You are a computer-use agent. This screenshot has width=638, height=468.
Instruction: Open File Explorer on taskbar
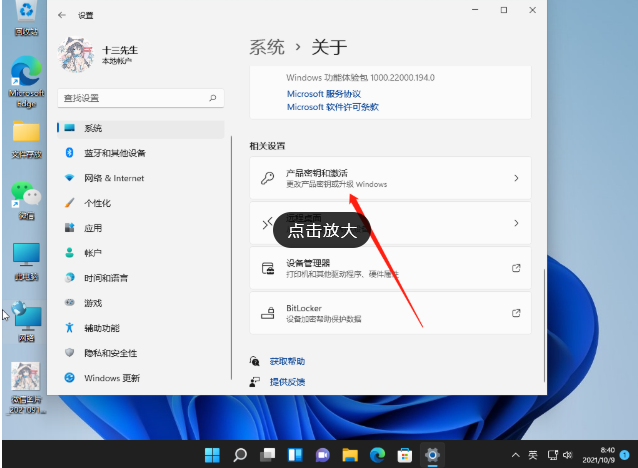(x=350, y=455)
